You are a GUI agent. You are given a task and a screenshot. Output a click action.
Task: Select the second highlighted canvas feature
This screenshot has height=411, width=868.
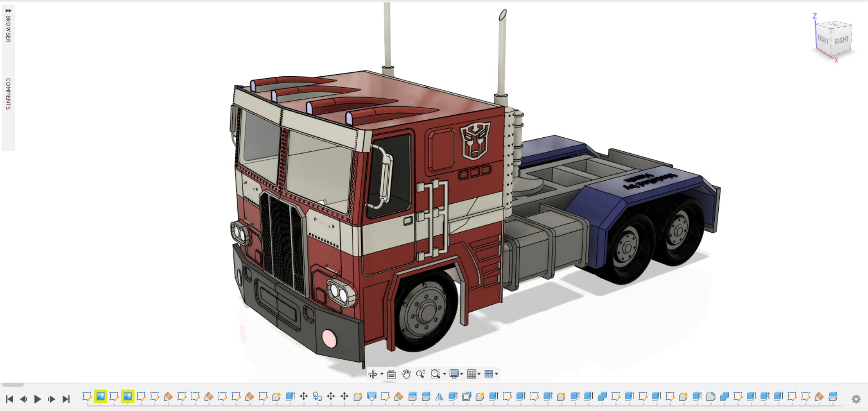coord(127,397)
